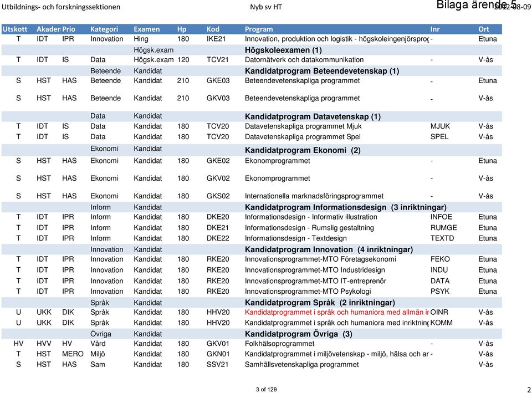532x393 pixels.
Task: Click the MJUK inriktning cell
Action: (440, 126)
